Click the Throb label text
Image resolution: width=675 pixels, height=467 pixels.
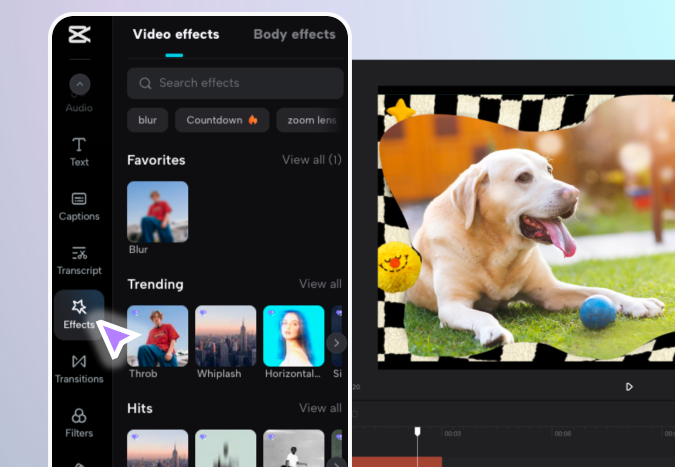(143, 374)
